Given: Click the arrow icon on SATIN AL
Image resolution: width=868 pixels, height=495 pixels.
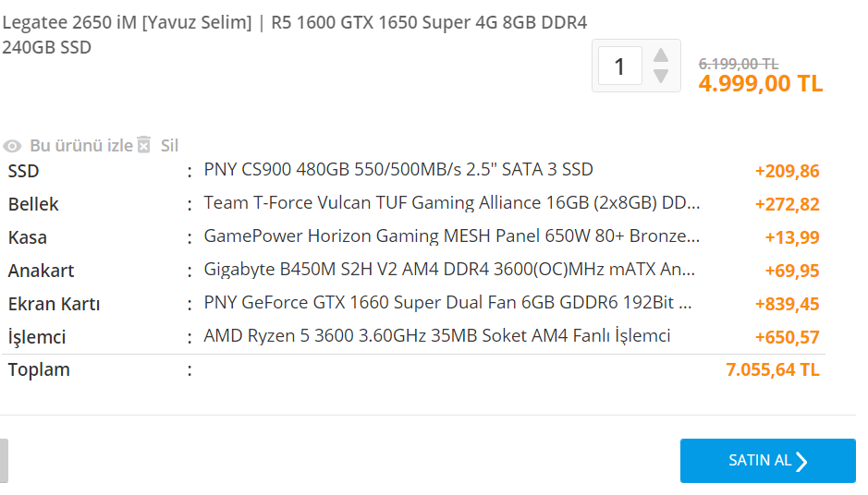Looking at the screenshot, I should pyautogui.click(x=801, y=461).
